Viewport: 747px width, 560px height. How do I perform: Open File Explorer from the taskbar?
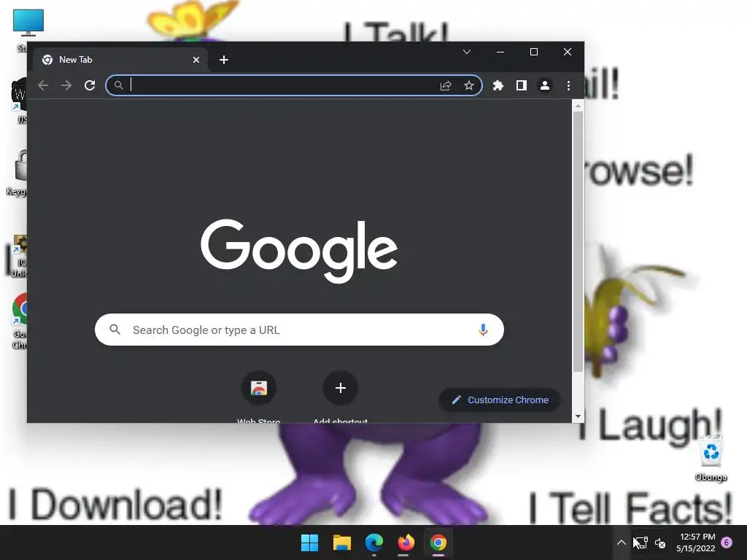[342, 542]
